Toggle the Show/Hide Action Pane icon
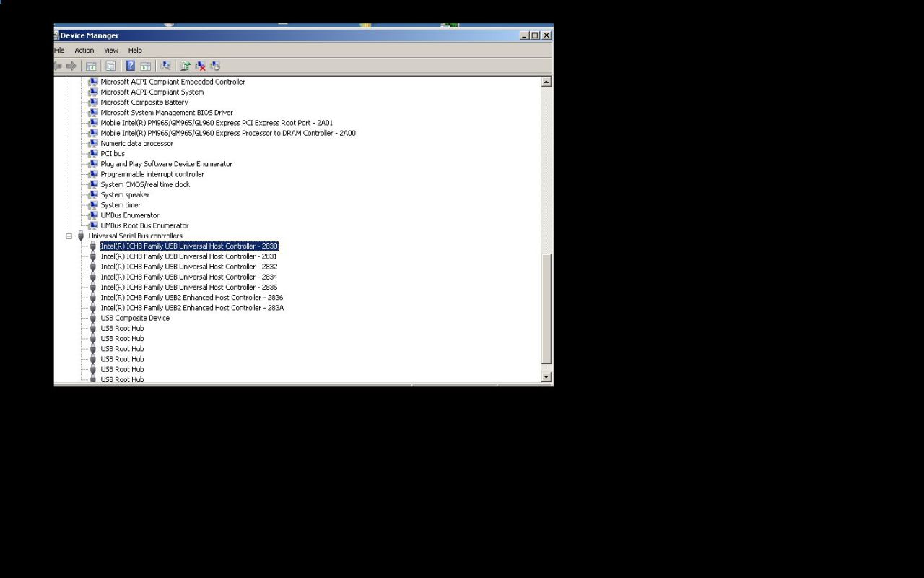Screen dimensions: 924x578 pyautogui.click(x=145, y=66)
